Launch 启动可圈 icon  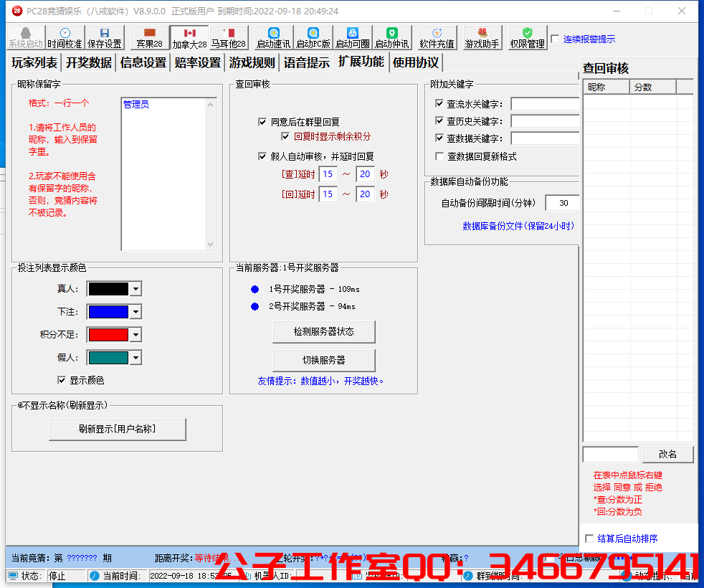353,37
